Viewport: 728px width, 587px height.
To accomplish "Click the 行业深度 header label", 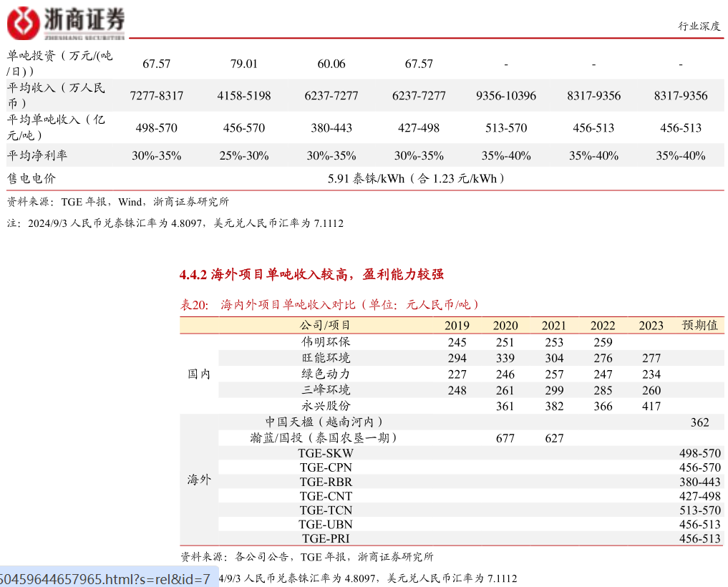I will 699,26.
